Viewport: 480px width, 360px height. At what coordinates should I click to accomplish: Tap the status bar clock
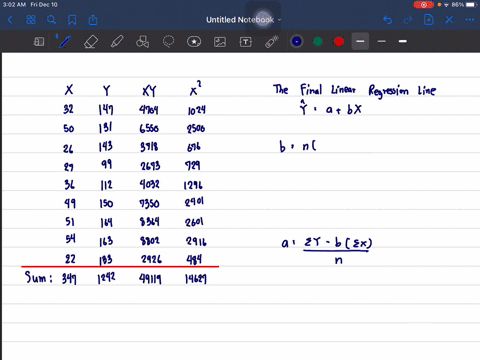click(x=14, y=5)
